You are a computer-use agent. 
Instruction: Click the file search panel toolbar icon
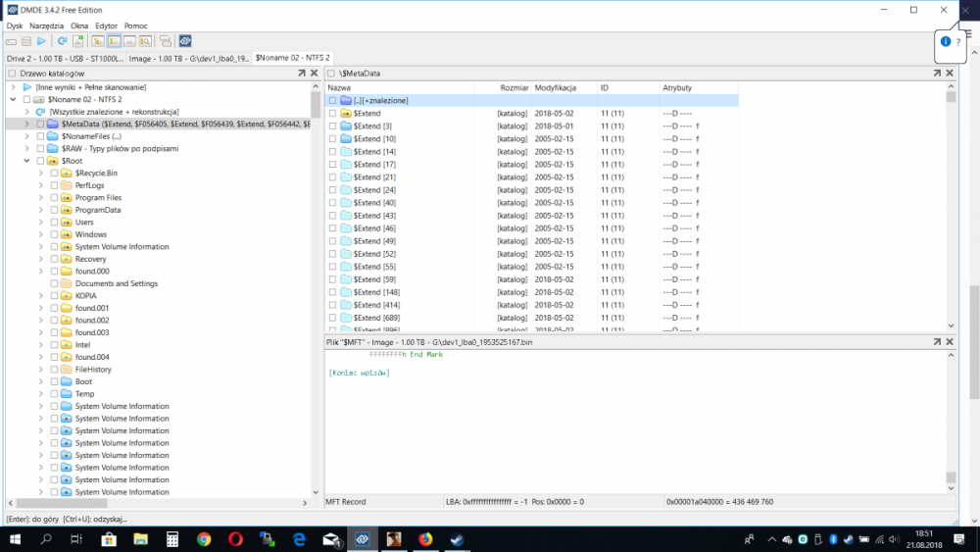pyautogui.click(x=145, y=41)
